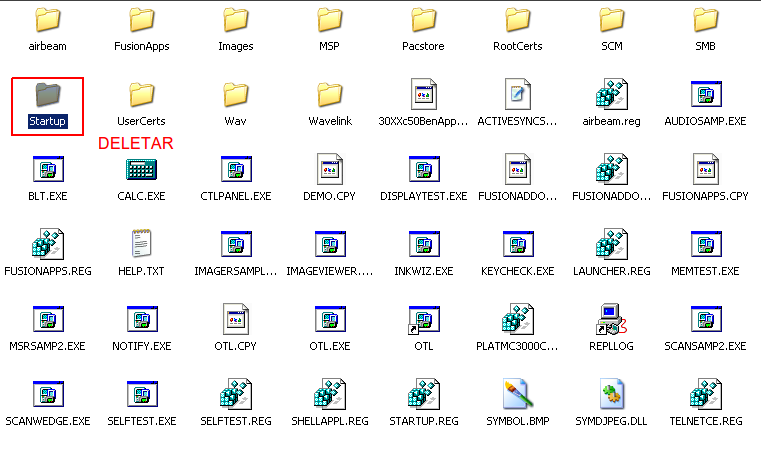Select the OTL shortcut icon
The image size is (761, 451).
(424, 319)
